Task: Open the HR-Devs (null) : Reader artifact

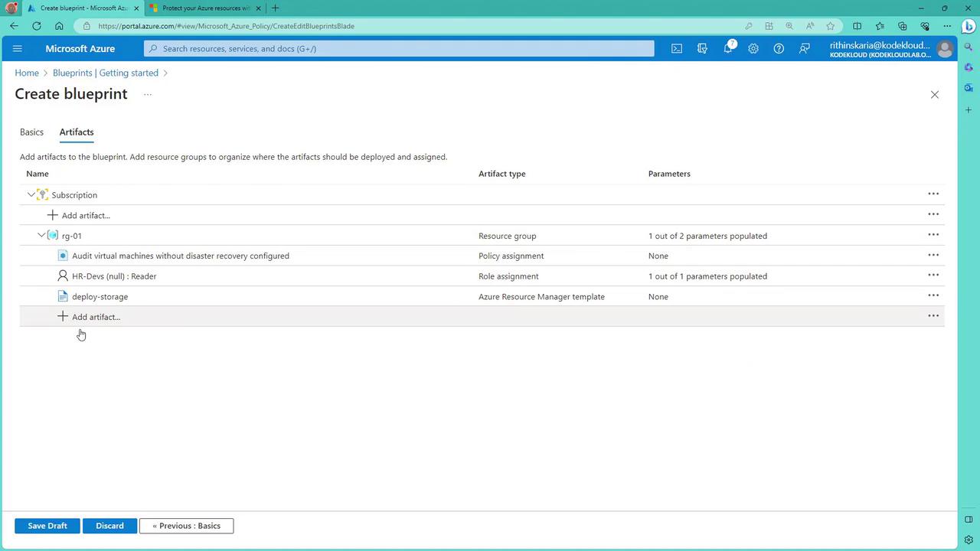Action: (114, 276)
